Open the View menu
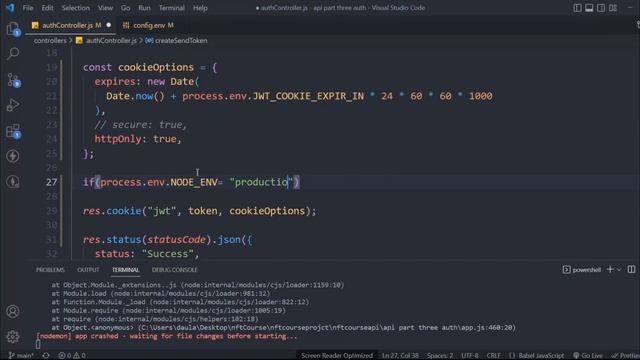The image size is (640, 360). pos(105,8)
